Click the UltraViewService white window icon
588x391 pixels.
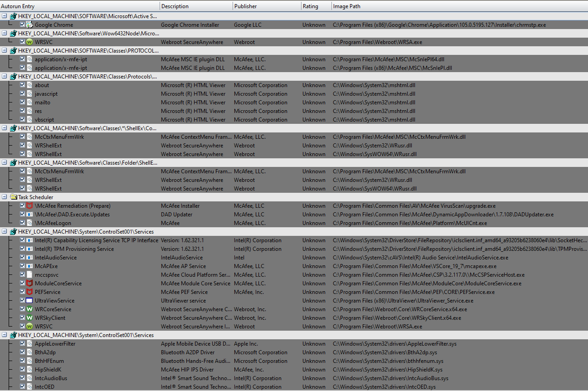(x=29, y=301)
